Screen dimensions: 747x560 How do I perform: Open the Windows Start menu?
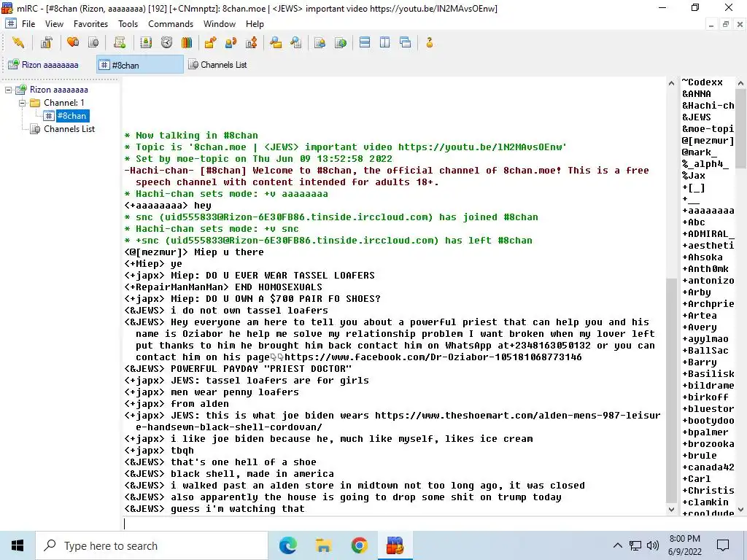point(18,545)
